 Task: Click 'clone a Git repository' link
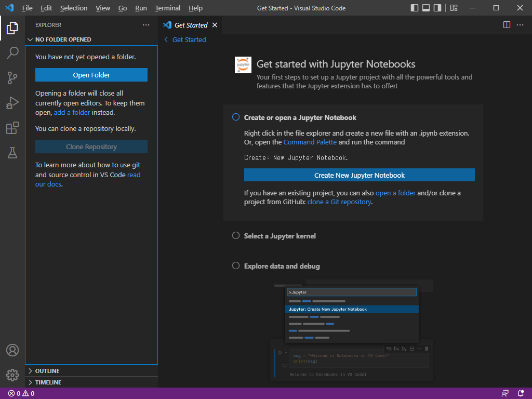(339, 202)
